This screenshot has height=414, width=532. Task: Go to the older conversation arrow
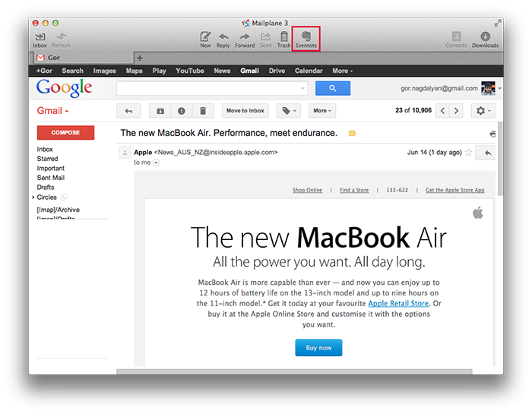click(456, 111)
